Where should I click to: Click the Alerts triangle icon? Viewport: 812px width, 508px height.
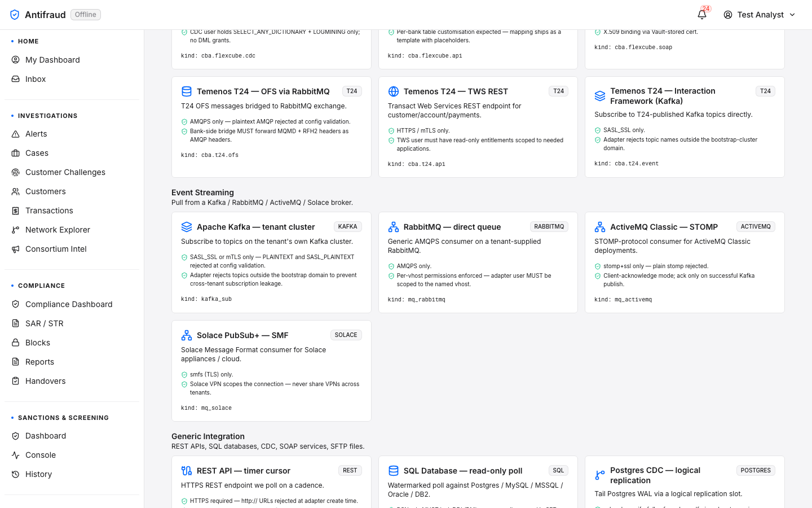coord(16,134)
